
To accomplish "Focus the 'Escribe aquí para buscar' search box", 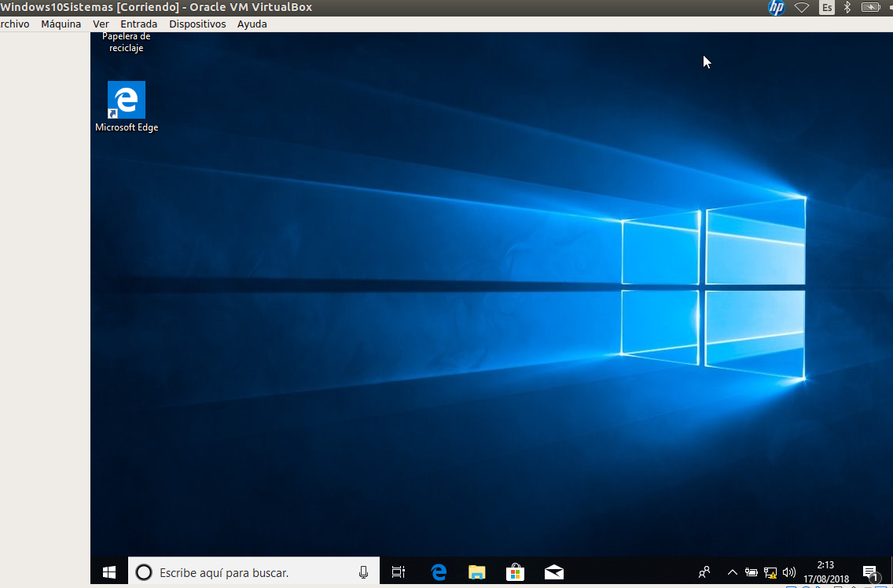I will click(x=253, y=572).
